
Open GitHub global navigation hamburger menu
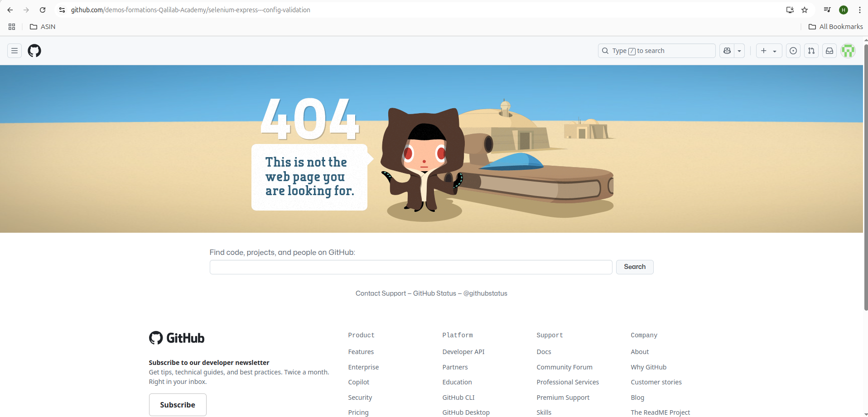coord(14,51)
